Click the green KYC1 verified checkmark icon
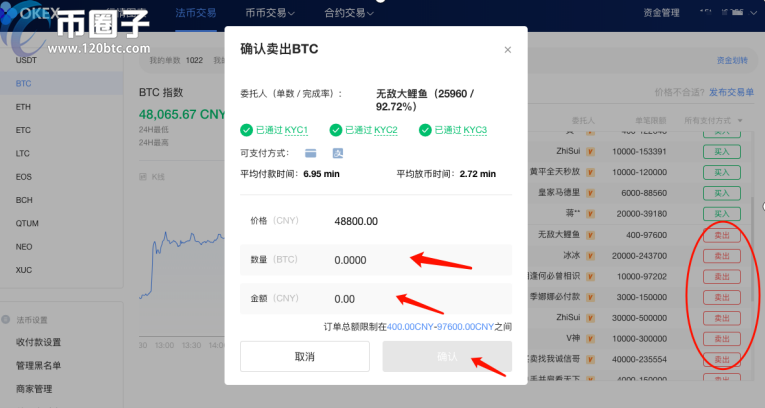Screen dimensions: 765x408 click(x=246, y=130)
